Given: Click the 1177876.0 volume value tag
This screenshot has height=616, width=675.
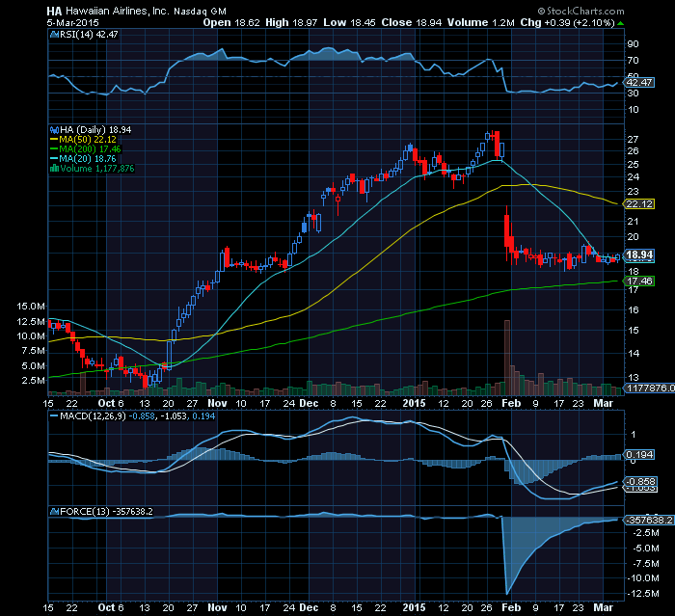Looking at the screenshot, I should [650, 388].
